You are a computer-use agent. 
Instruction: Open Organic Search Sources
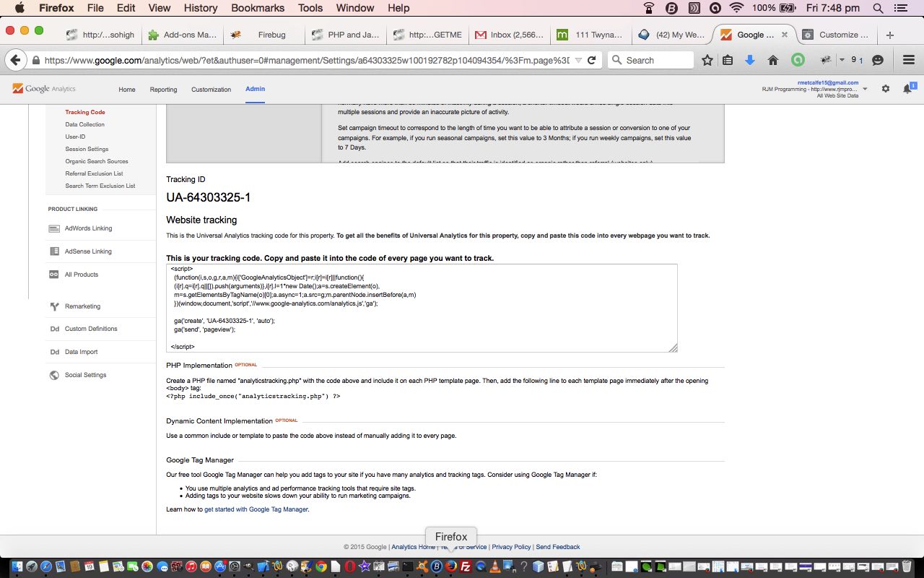coord(97,161)
